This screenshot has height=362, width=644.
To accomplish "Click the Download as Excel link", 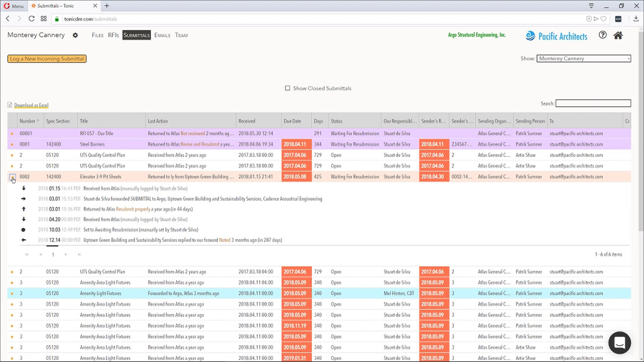I will [31, 105].
